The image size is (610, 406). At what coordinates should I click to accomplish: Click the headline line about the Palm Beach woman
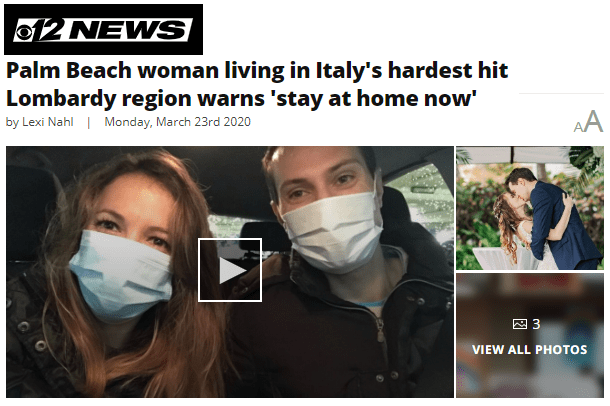click(x=257, y=71)
